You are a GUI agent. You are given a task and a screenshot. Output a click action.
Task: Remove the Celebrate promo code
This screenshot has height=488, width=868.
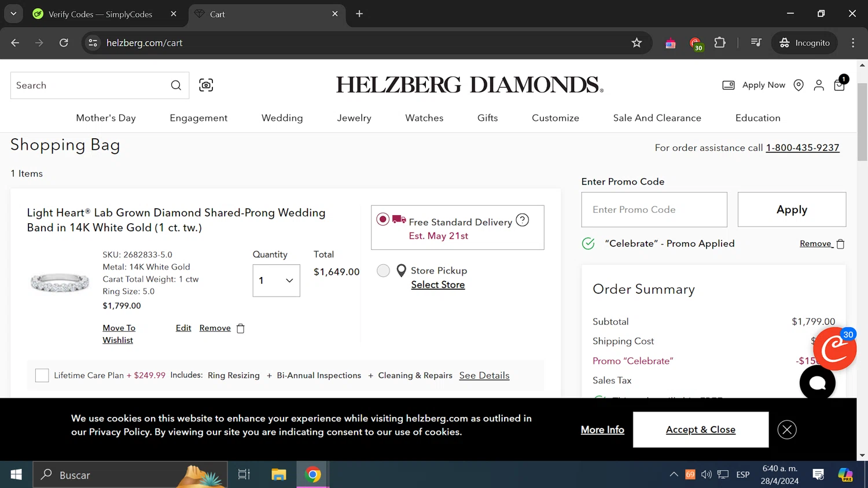[x=816, y=243]
